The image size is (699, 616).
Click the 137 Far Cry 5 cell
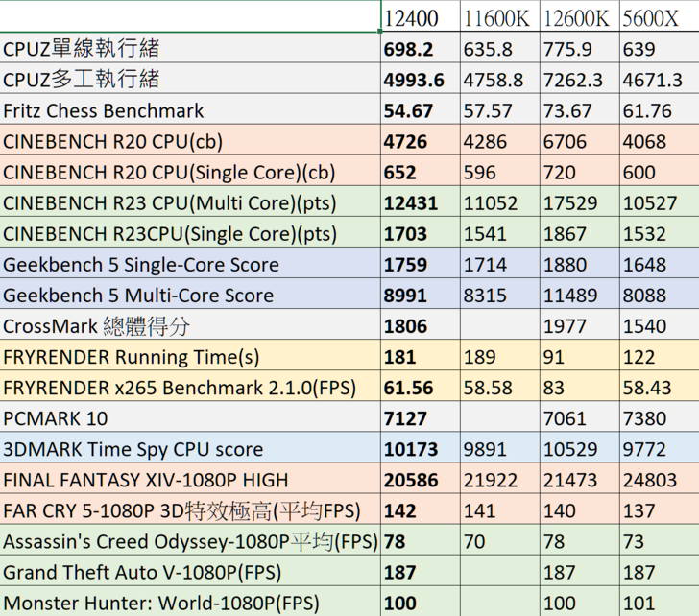click(660, 509)
